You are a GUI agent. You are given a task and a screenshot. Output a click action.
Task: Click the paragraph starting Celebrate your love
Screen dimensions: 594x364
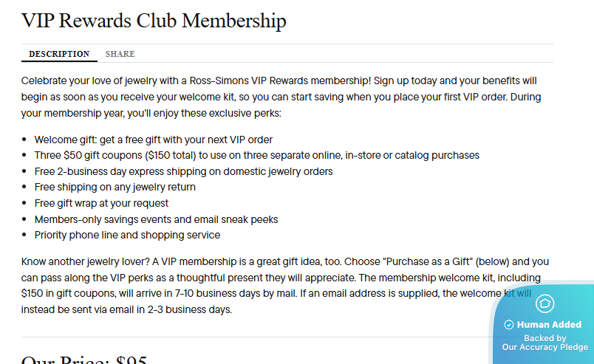tap(279, 96)
